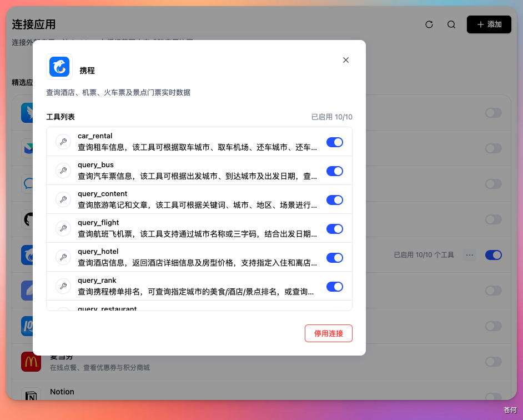Click 查询旅游笔记和文章 description text

(x=198, y=205)
